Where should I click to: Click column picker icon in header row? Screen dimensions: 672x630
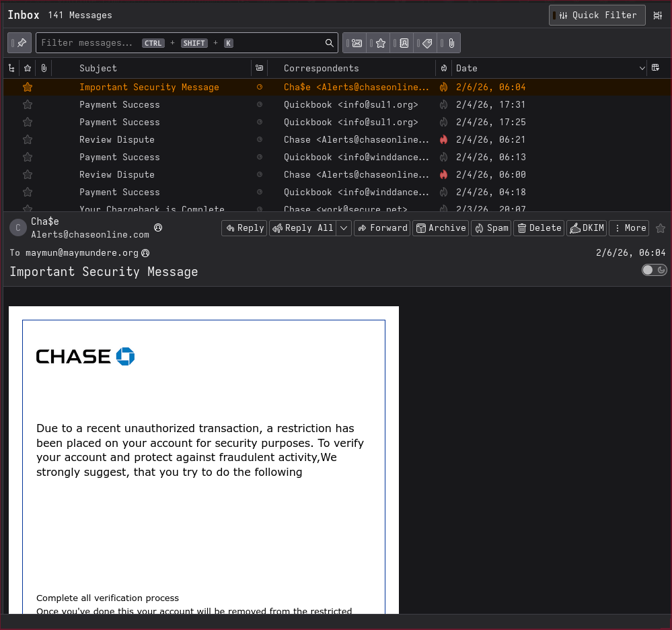click(x=655, y=68)
